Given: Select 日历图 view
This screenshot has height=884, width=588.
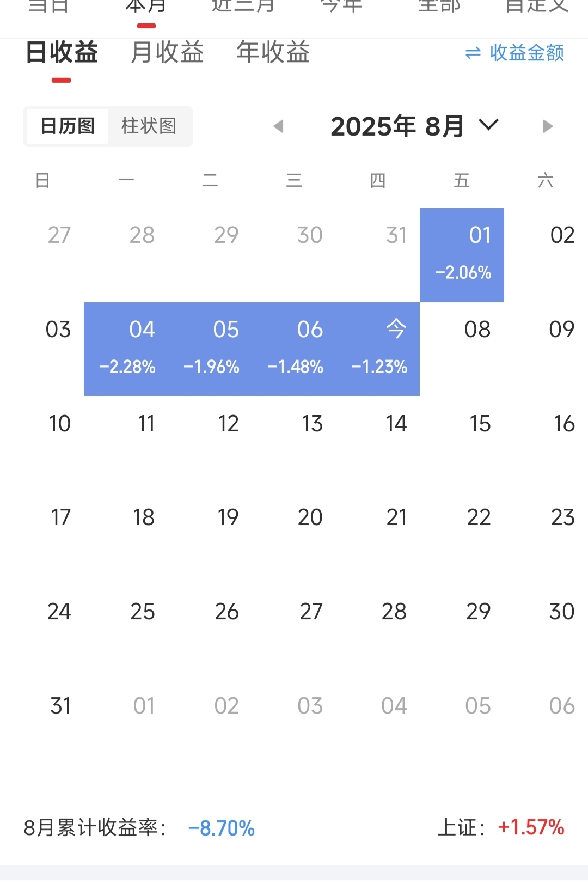Looking at the screenshot, I should 68,126.
